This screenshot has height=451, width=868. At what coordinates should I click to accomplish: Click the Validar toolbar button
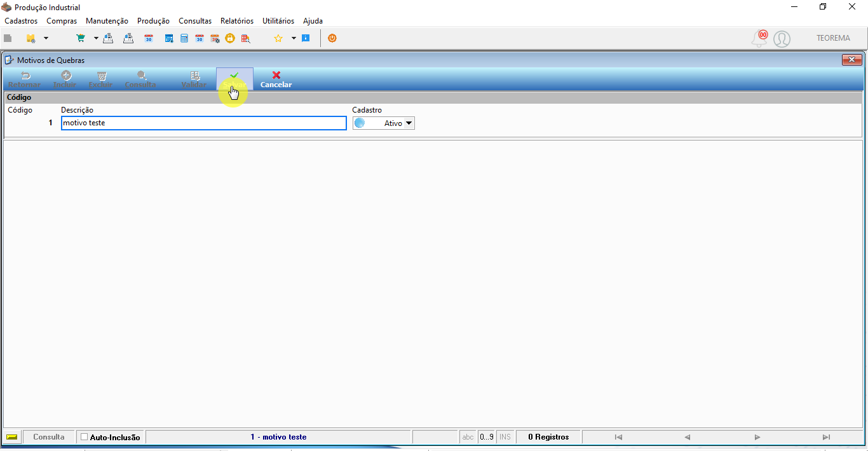pyautogui.click(x=194, y=80)
